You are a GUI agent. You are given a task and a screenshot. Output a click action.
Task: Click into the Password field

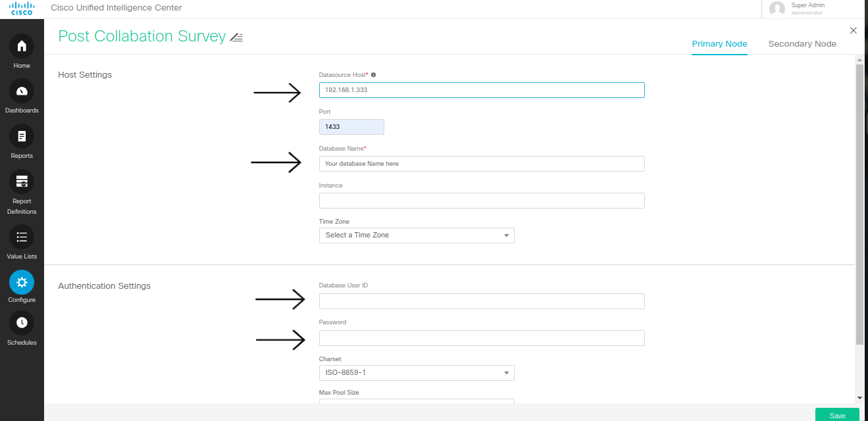point(481,338)
